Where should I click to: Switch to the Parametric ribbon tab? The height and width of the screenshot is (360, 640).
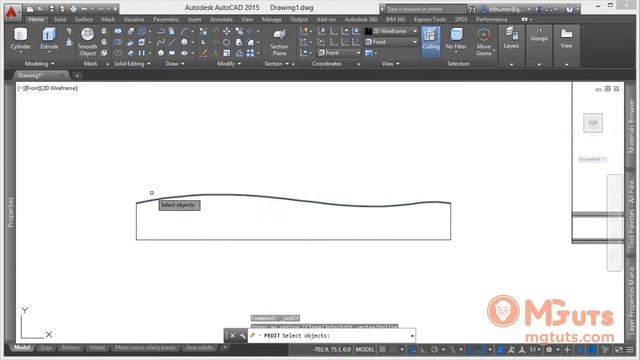[166, 19]
